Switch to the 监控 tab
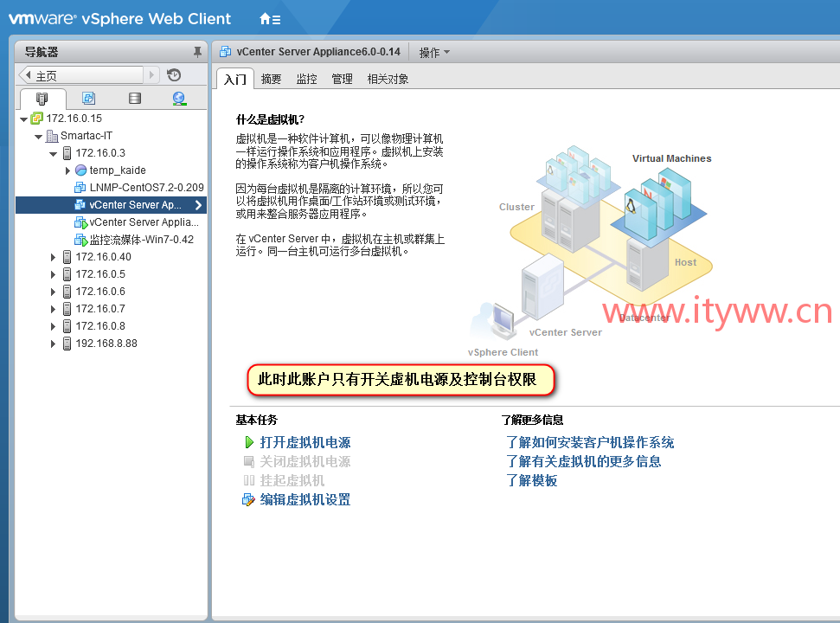Viewport: 840px width, 623px height. coord(306,80)
